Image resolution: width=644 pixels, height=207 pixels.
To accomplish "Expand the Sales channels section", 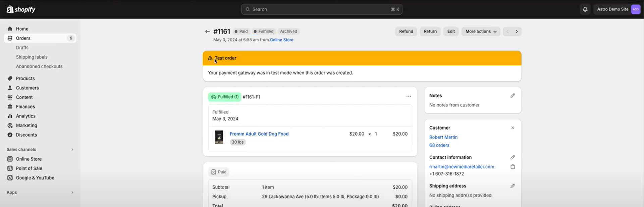I will pos(72,150).
